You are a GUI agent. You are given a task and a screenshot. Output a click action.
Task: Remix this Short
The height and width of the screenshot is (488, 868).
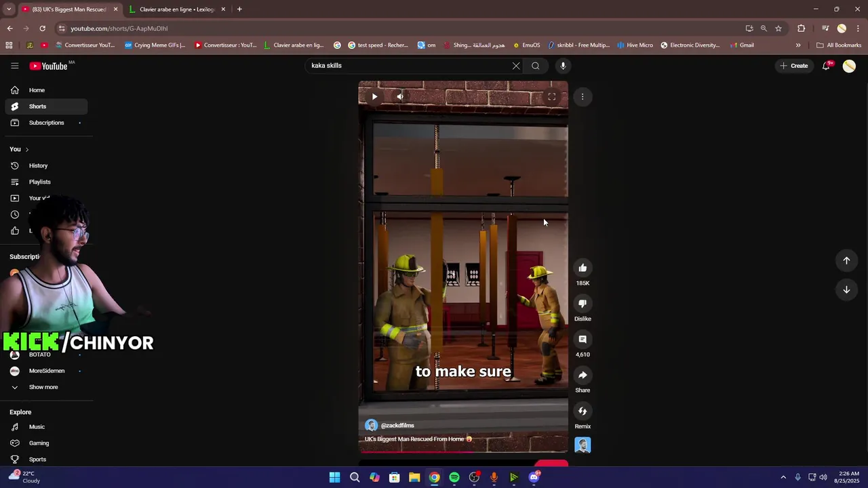(x=583, y=411)
